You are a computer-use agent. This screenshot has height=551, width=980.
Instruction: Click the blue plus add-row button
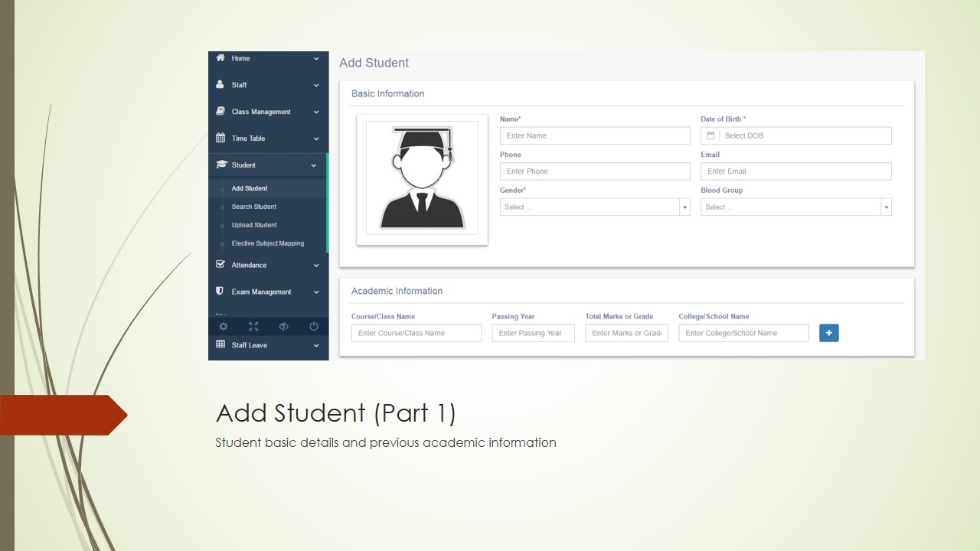[x=828, y=333]
